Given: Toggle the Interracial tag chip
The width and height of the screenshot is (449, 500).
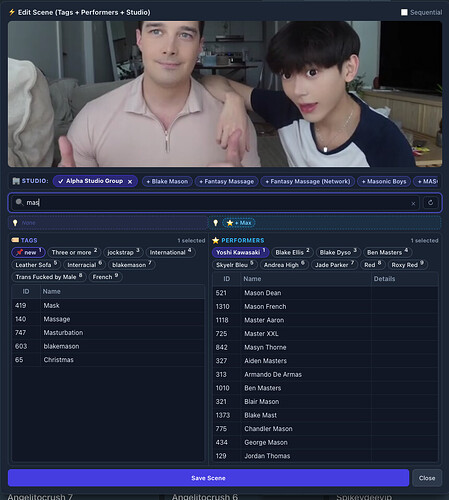Looking at the screenshot, I should tap(84, 265).
